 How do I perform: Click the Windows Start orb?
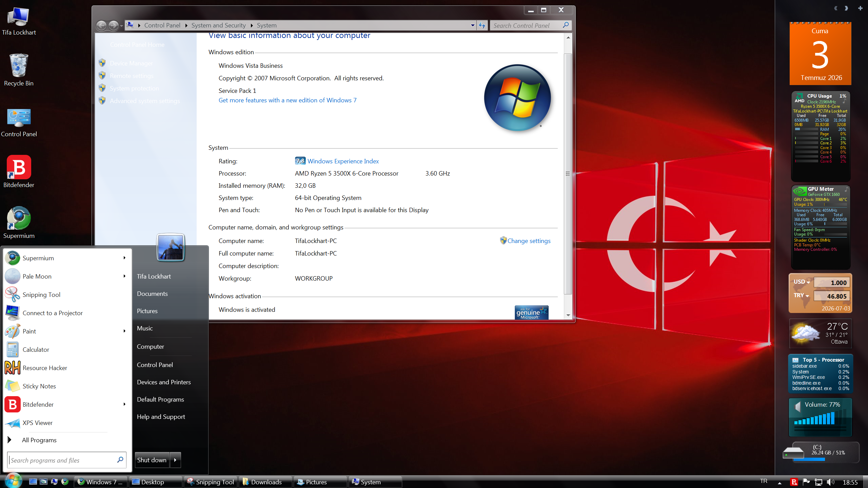13,481
